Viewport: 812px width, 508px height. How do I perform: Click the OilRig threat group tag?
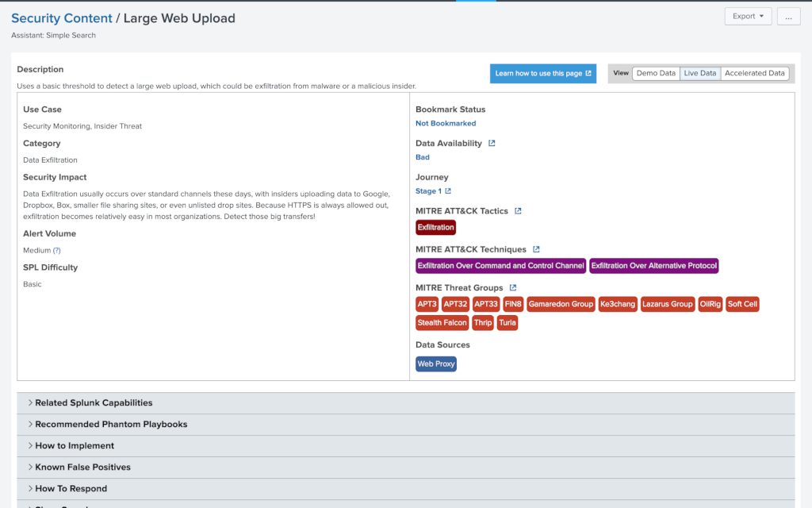pos(710,304)
